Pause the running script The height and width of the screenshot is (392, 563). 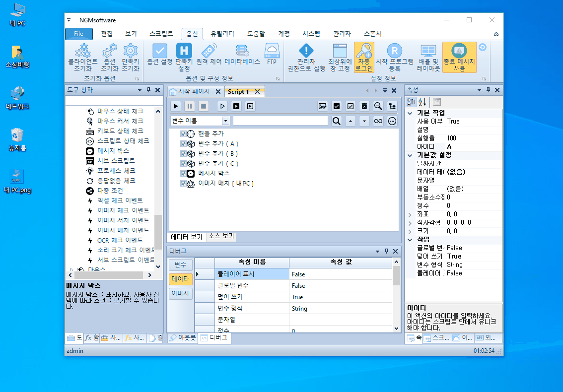(x=190, y=106)
